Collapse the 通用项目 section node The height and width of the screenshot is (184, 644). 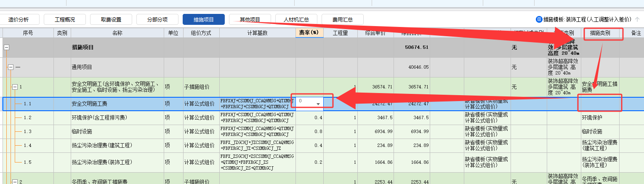[x=11, y=67]
